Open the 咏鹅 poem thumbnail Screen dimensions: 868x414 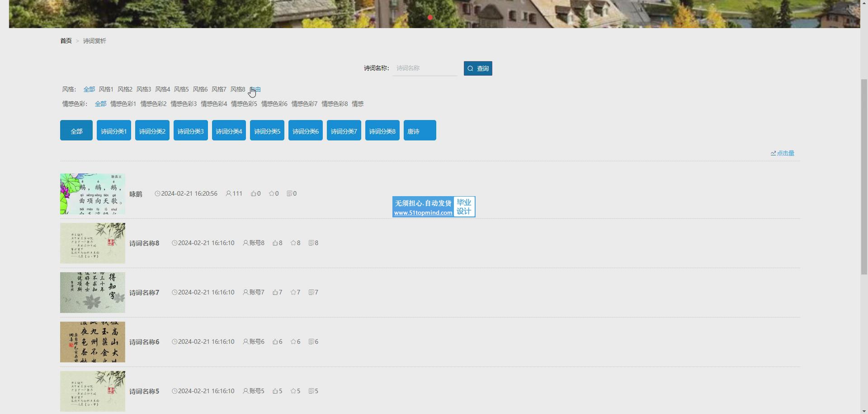93,194
